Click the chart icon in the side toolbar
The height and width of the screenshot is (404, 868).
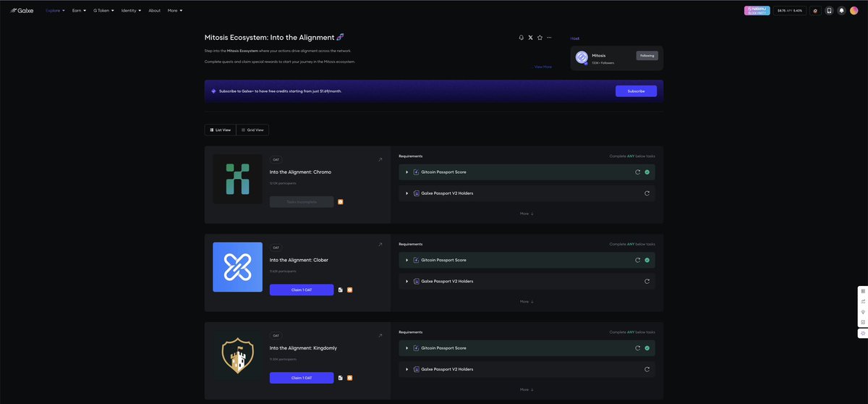pyautogui.click(x=863, y=301)
